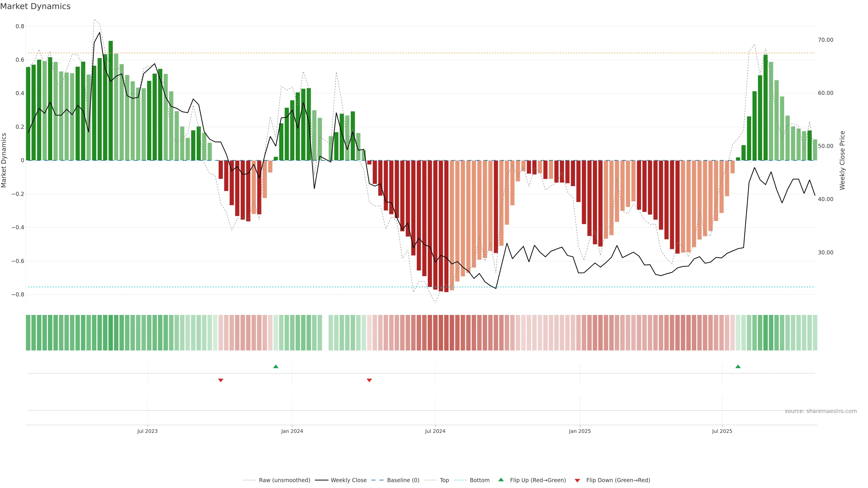Click the second red Flip Down triangle marker

[369, 380]
